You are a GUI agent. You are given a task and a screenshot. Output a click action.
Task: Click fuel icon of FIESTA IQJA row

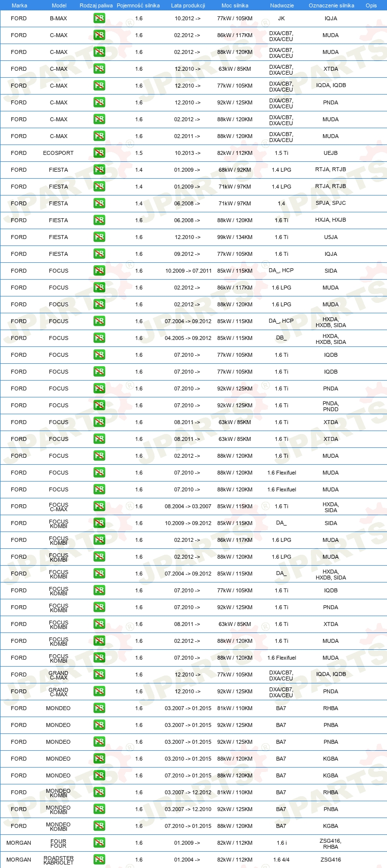click(x=99, y=254)
